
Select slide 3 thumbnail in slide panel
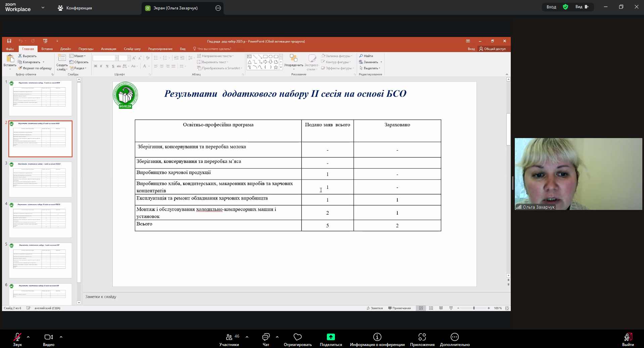(x=40, y=179)
